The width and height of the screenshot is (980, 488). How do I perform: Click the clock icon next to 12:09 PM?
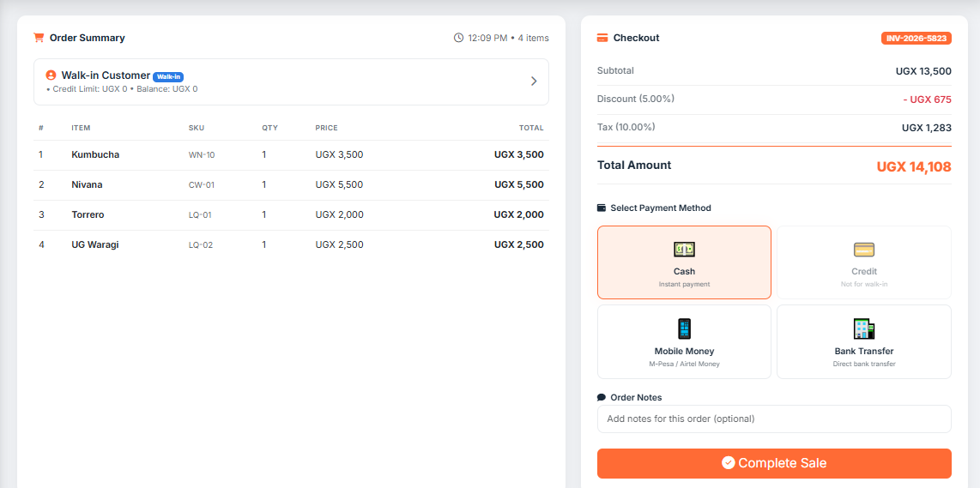[459, 38]
